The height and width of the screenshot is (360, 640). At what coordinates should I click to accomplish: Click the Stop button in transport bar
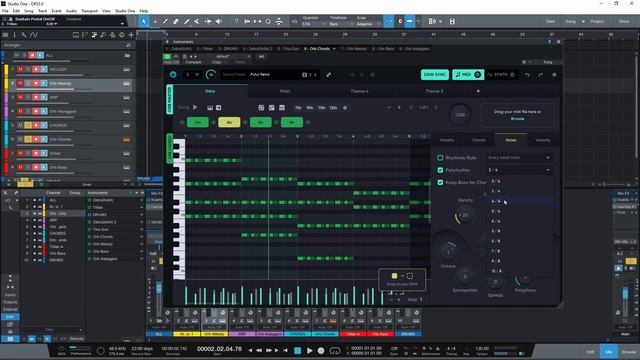[298, 351]
